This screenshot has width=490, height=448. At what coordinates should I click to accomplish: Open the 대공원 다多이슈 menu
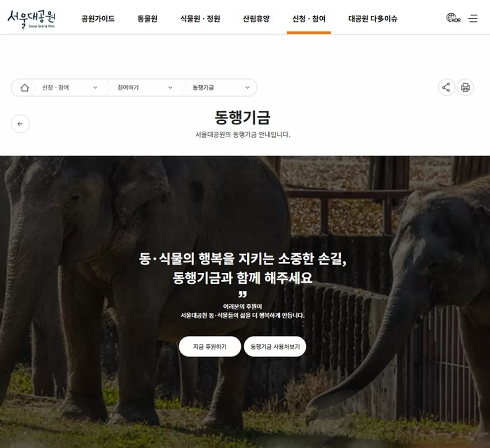coord(373,18)
